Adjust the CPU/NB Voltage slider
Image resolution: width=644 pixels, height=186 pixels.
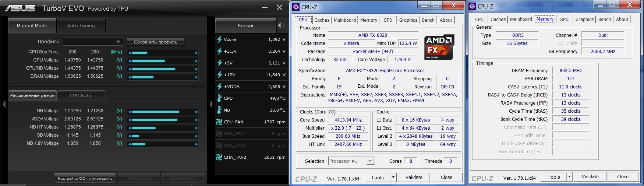163,69
